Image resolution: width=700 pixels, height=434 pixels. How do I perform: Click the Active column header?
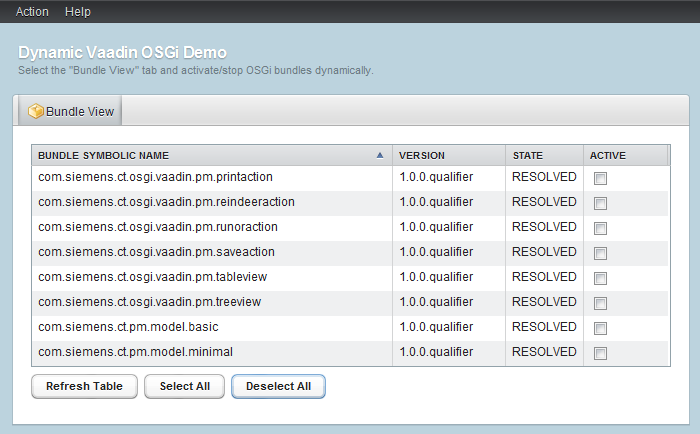[x=625, y=155]
